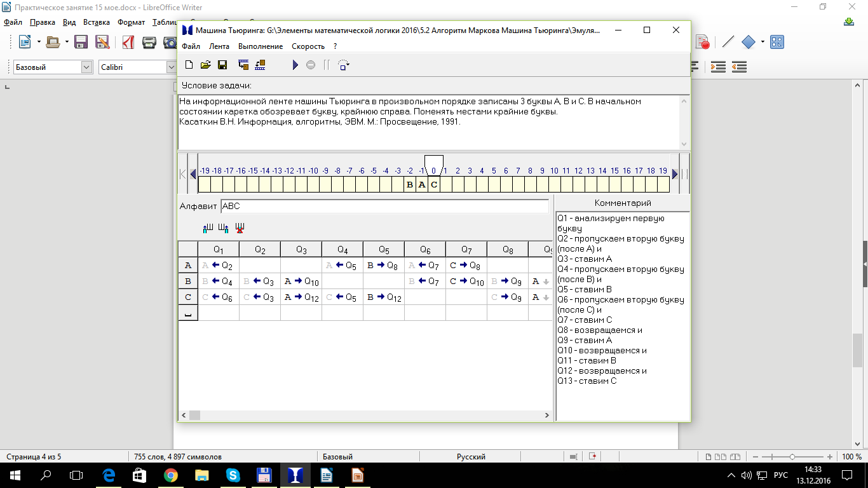Open Chrome from the Windows taskbar
This screenshot has height=488, width=868.
point(170,475)
